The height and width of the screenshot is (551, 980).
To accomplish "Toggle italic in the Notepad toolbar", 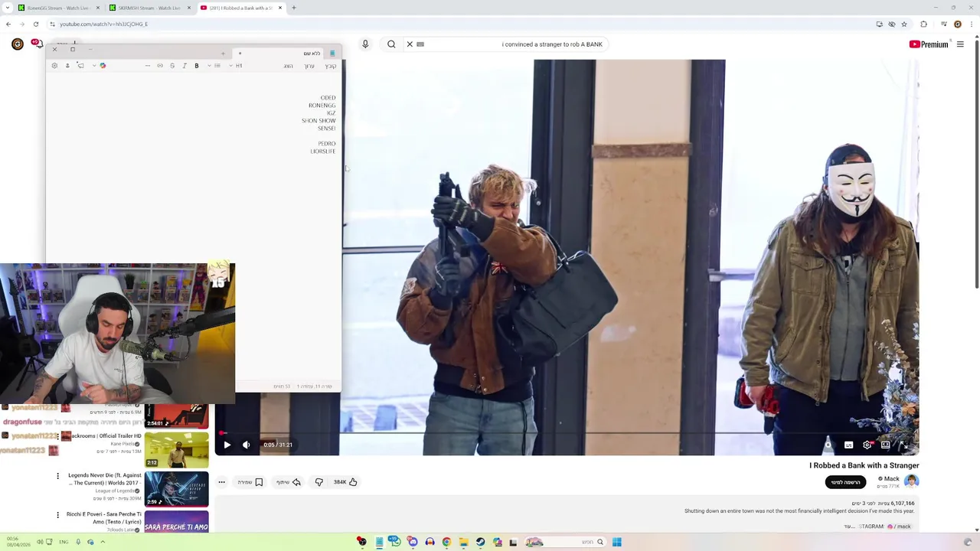I will [x=185, y=66].
